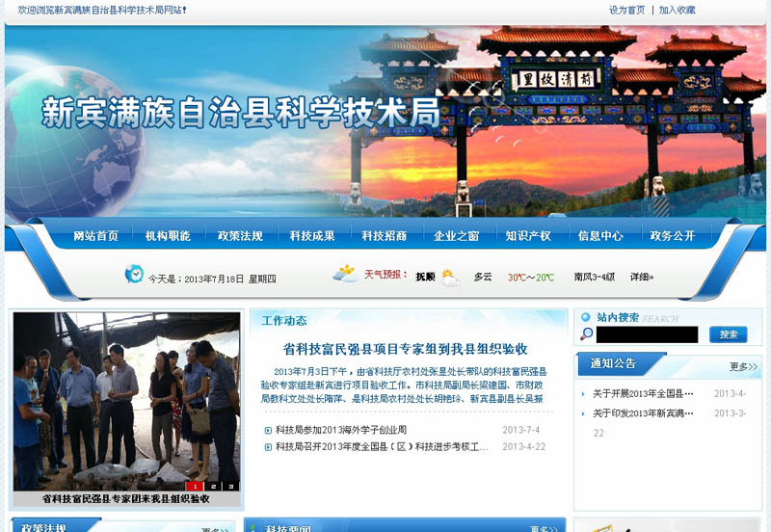Click the clock icon beside today's date

134,275
